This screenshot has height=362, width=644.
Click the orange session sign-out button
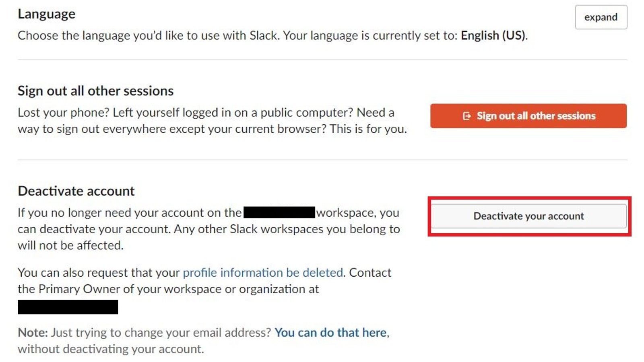pyautogui.click(x=528, y=116)
